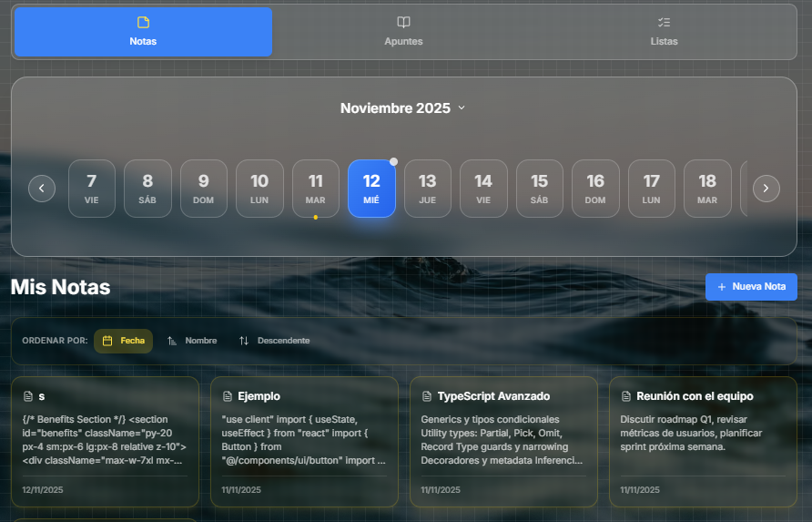Click document icon on Reunión con el equipo

tap(626, 396)
